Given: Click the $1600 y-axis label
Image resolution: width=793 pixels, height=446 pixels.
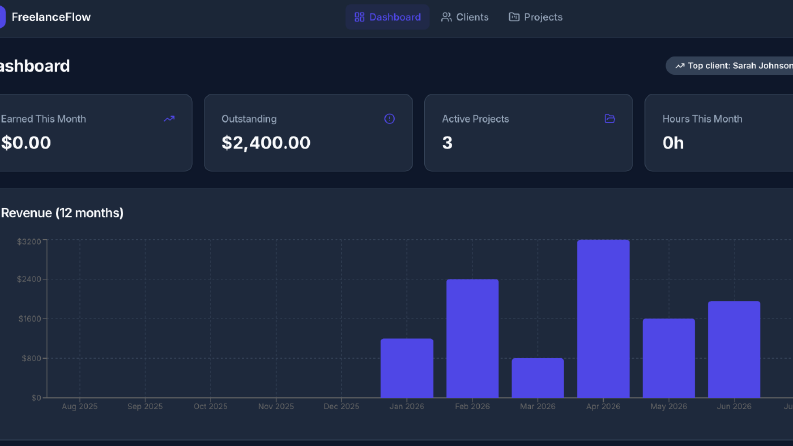Looking at the screenshot, I should tap(30, 319).
